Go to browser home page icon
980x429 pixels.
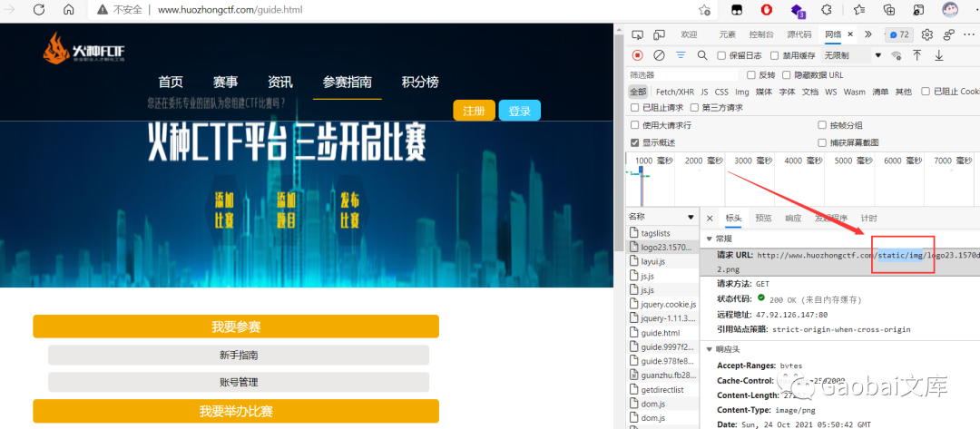click(x=69, y=10)
